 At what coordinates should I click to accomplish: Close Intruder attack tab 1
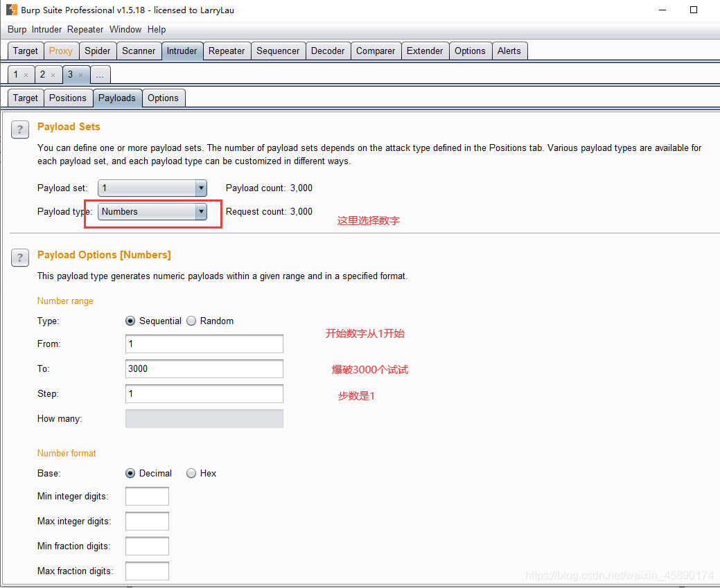[26, 75]
